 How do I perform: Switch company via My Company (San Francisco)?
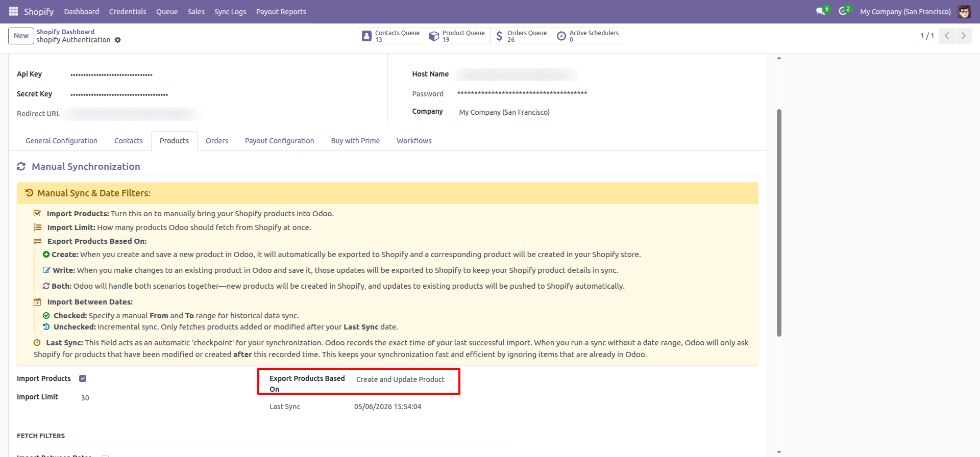click(x=905, y=11)
